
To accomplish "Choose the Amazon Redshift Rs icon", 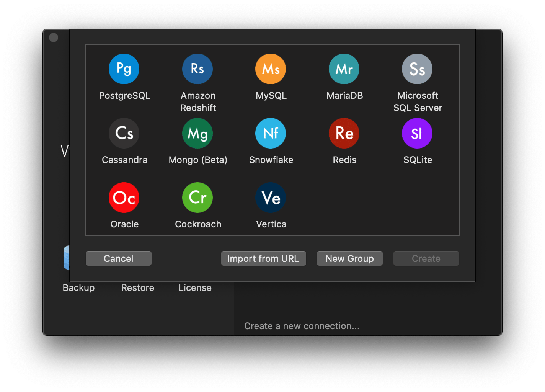I will point(197,69).
